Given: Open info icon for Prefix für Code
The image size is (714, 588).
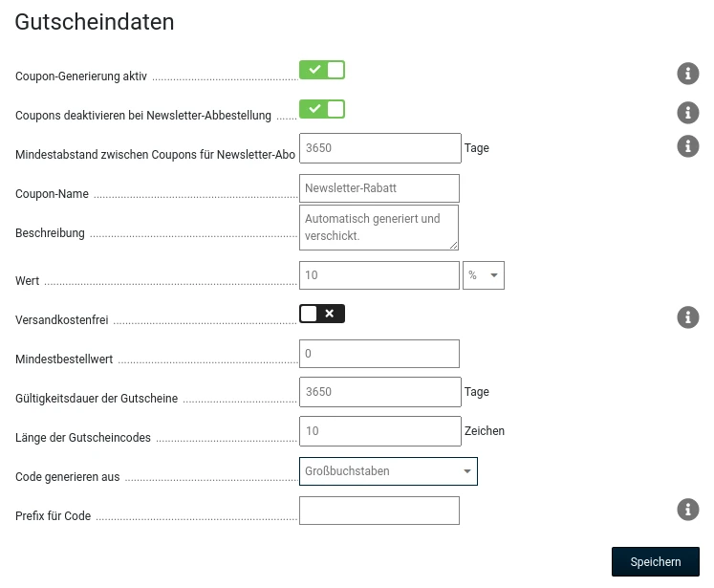Looking at the screenshot, I should (x=687, y=510).
